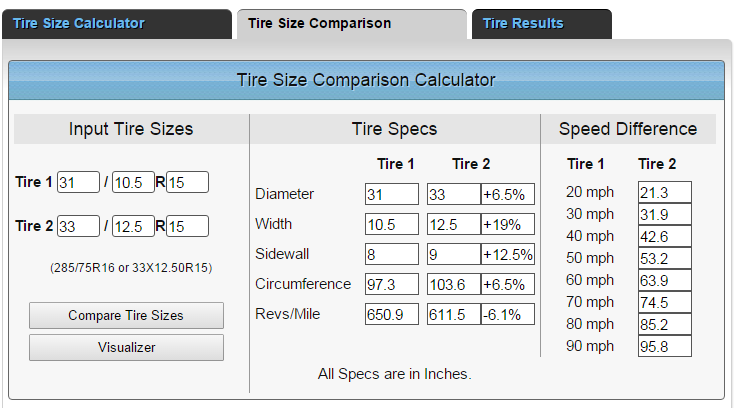Click the Tire 1 Circumference field 97.3
Screen dimensions: 738x408
391,284
